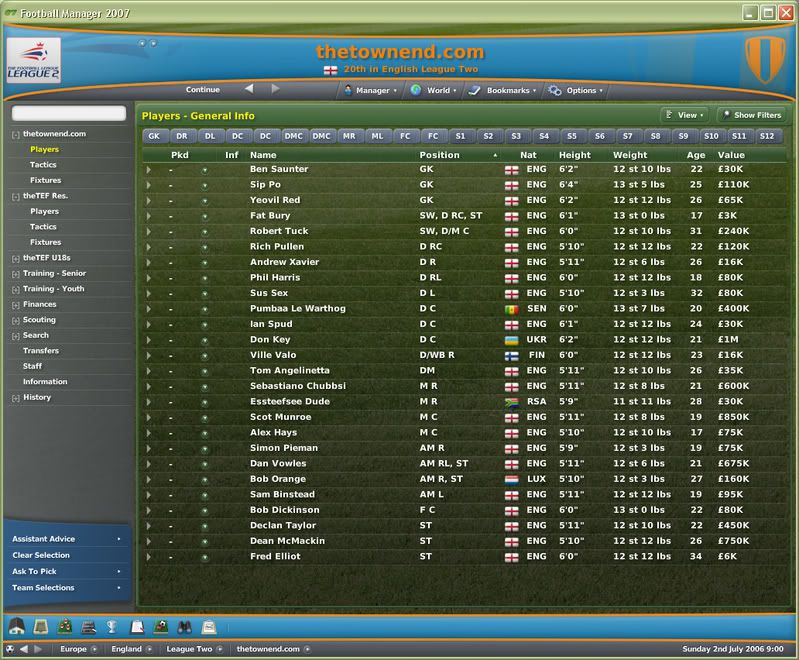Click the England flag beside league position
Screen dimensions: 799x660
(x=330, y=70)
